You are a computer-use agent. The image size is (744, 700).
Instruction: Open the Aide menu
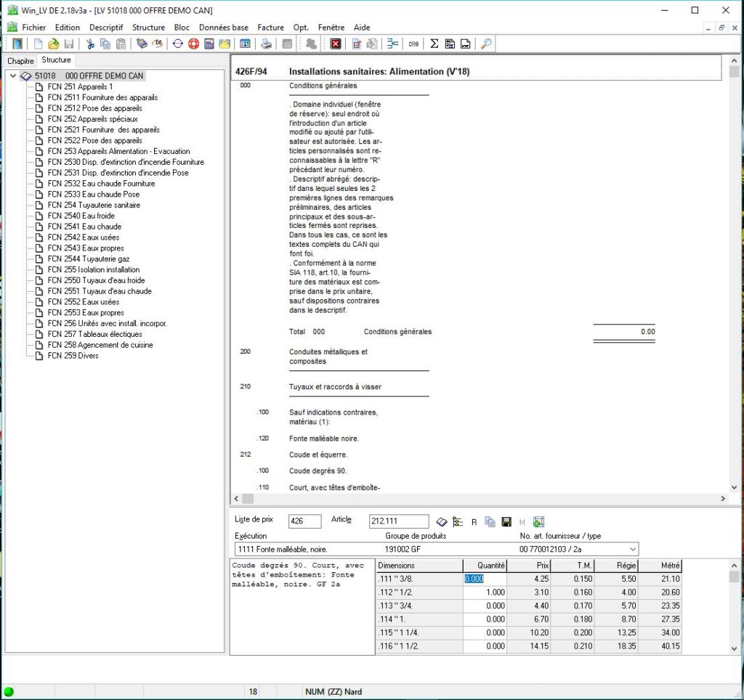pyautogui.click(x=362, y=28)
